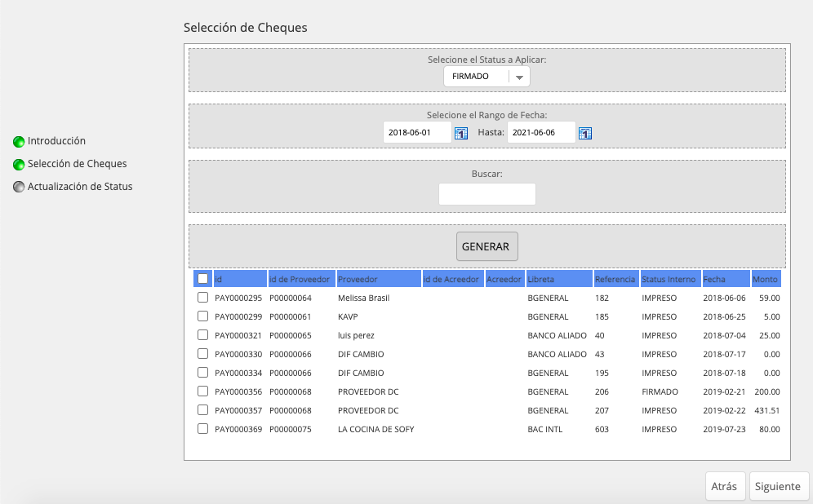Sort by the Proveedor column header
Image resolution: width=813 pixels, height=504 pixels.
[379, 279]
